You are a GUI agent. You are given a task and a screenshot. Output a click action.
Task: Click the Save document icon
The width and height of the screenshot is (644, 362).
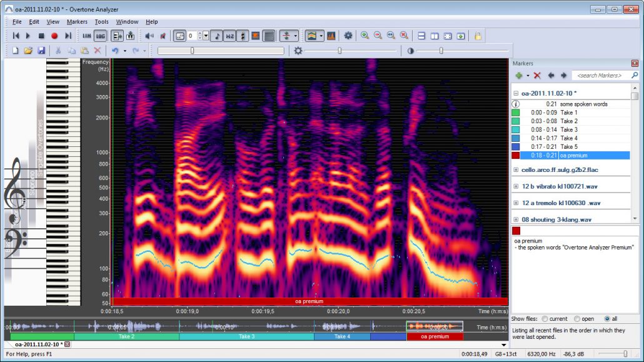40,49
